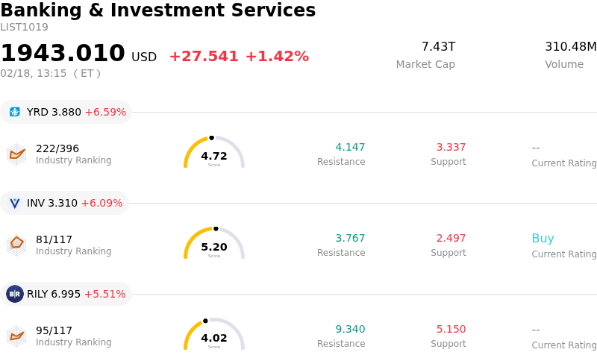Click the 1943.010 index price
Image resolution: width=597 pixels, height=364 pixels.
tap(63, 54)
